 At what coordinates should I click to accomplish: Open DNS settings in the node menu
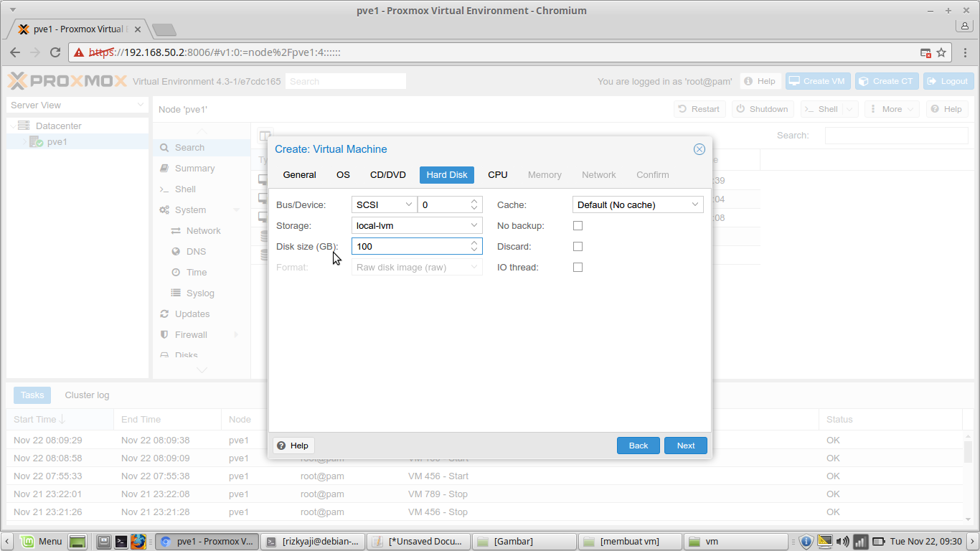pyautogui.click(x=197, y=252)
